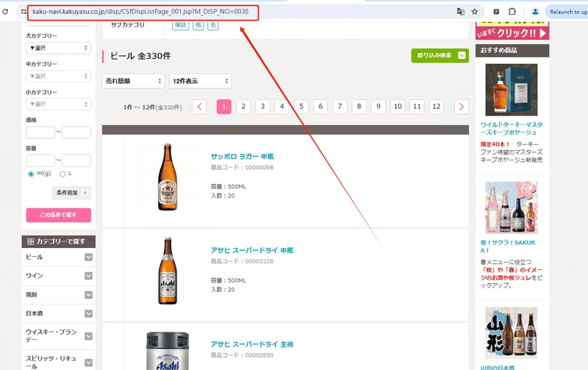
Task: Expand the スピリッツ・リキュール category chevron
Action: click(88, 363)
